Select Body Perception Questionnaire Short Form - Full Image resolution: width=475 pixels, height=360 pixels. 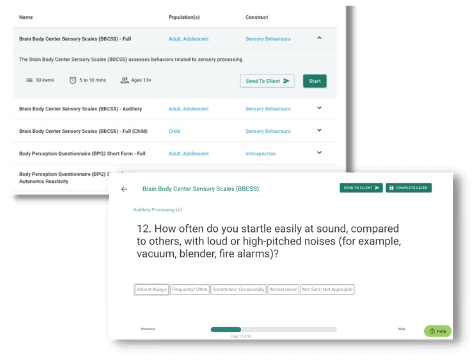click(82, 154)
